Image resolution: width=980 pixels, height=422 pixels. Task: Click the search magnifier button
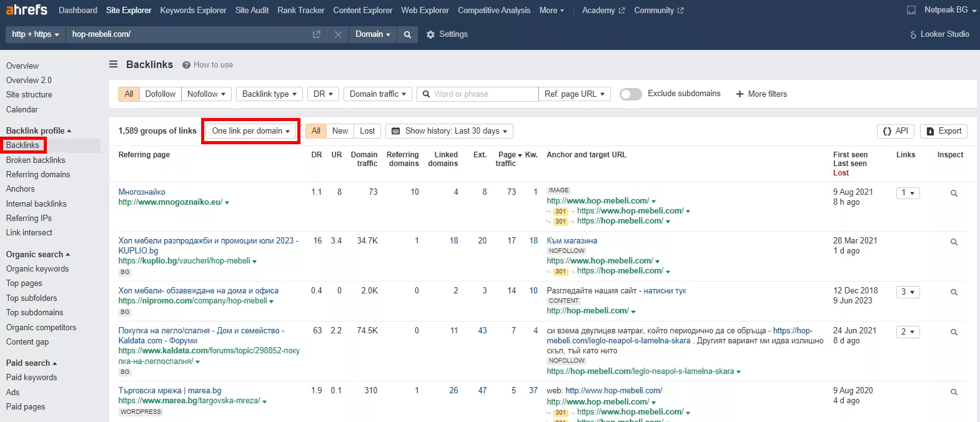(407, 34)
